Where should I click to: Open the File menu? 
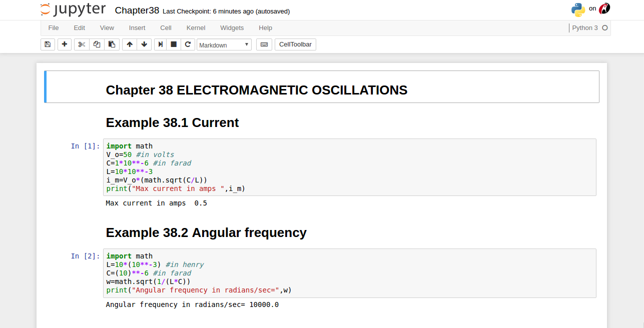54,28
